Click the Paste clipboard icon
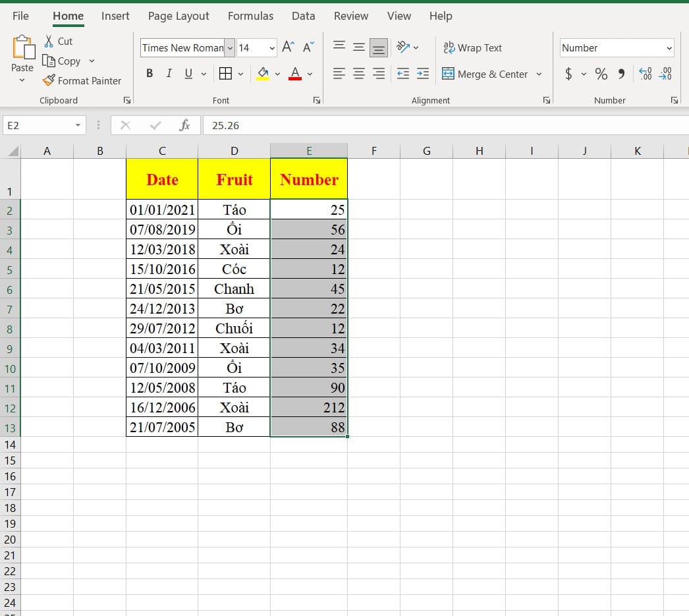The image size is (689, 616). pyautogui.click(x=23, y=47)
